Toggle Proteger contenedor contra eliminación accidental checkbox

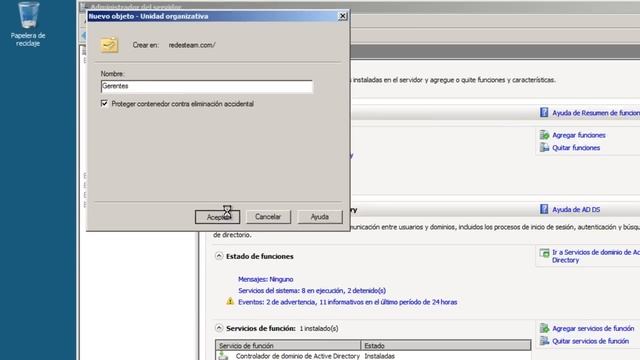tap(104, 103)
